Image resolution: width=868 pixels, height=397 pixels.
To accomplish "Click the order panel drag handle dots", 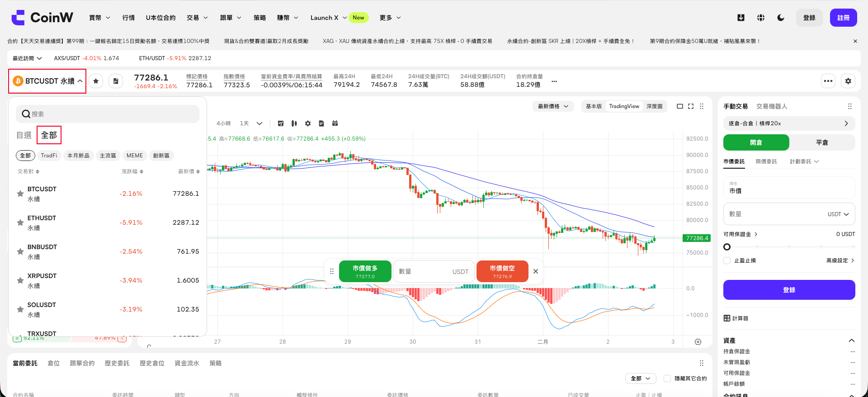I will point(850,106).
